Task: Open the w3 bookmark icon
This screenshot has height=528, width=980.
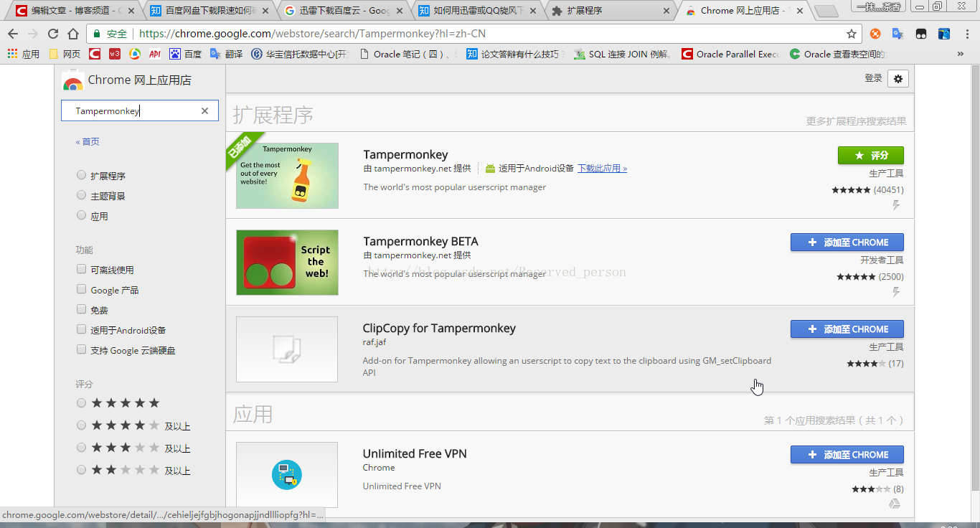Action: point(115,54)
